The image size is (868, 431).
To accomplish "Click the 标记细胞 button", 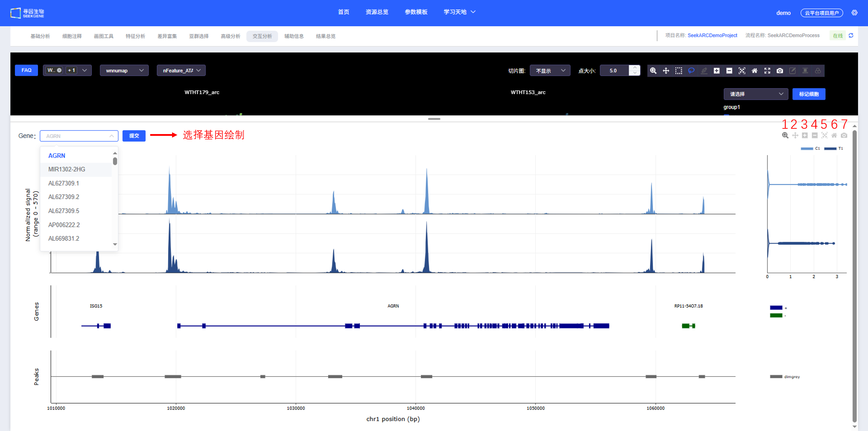I will 809,94.
